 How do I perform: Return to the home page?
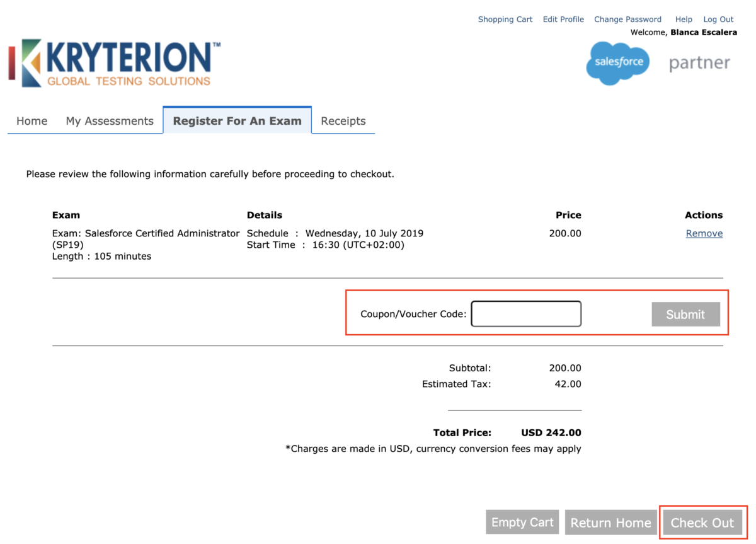(x=610, y=522)
